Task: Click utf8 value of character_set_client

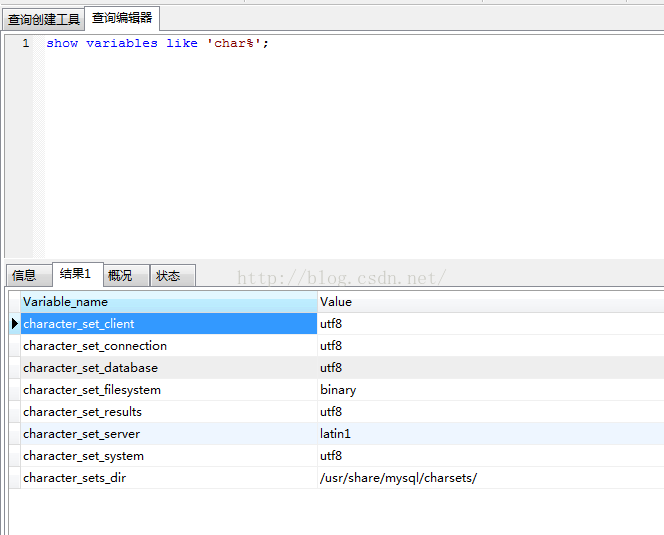Action: click(x=490, y=324)
